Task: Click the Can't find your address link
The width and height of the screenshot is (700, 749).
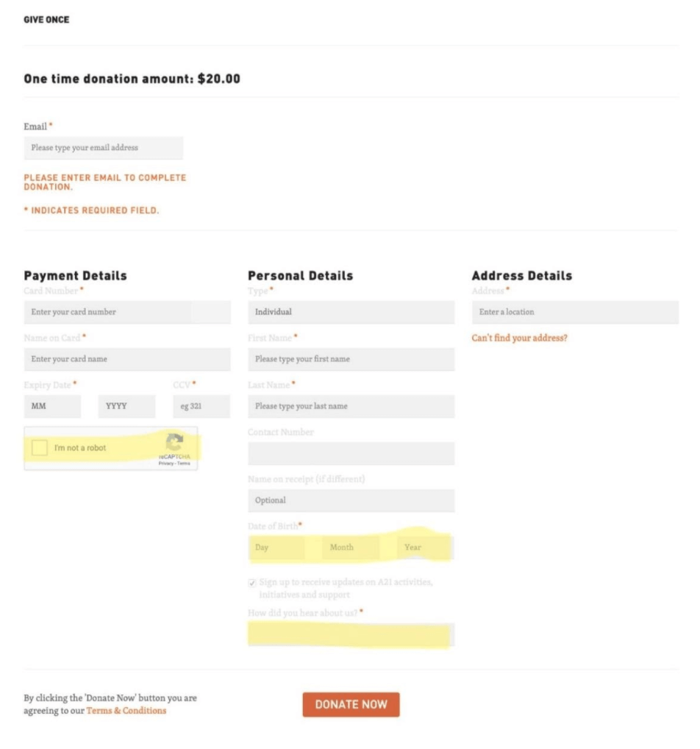Action: click(x=519, y=338)
